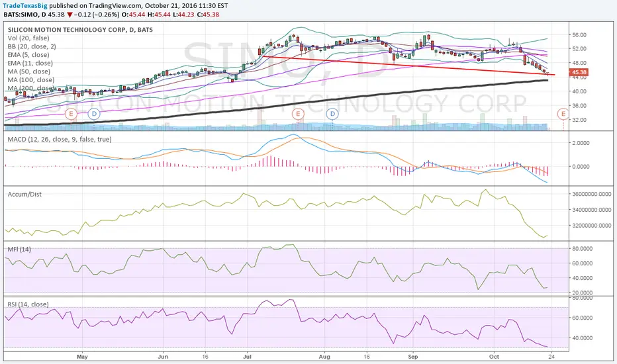Click the May label on time axis
This screenshot has width=617, height=364.
(x=82, y=357)
